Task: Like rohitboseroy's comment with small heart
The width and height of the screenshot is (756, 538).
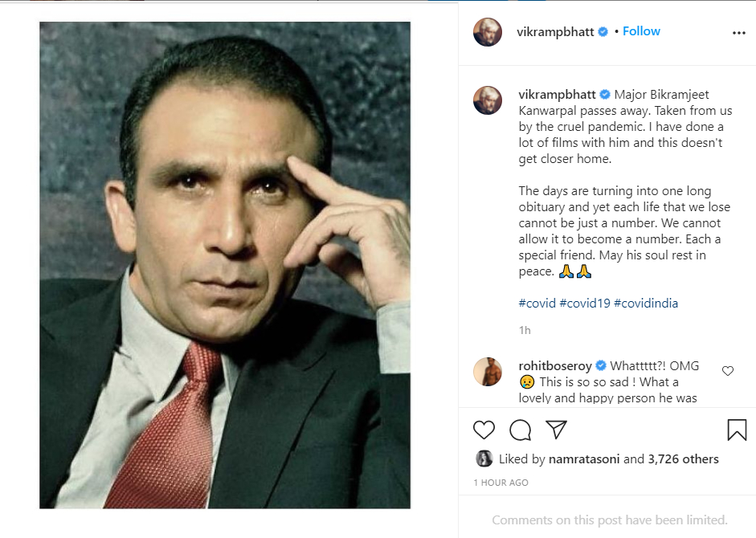Action: [728, 371]
